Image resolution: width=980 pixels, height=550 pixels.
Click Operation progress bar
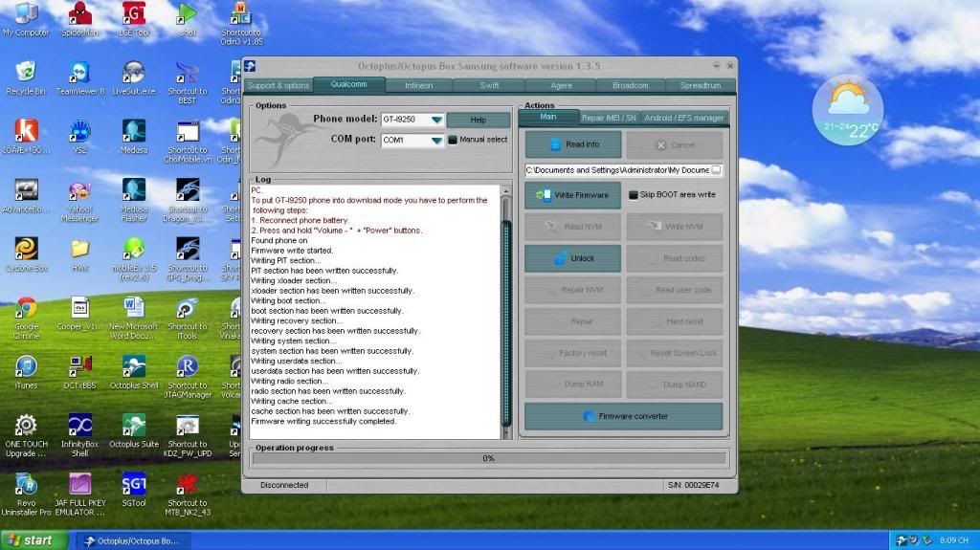[489, 459]
